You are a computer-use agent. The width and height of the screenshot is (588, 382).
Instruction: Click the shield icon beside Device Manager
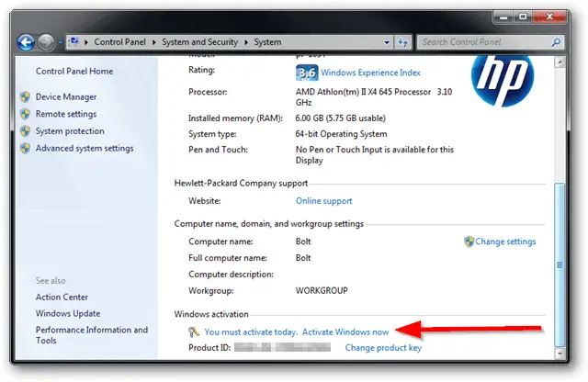pos(25,97)
